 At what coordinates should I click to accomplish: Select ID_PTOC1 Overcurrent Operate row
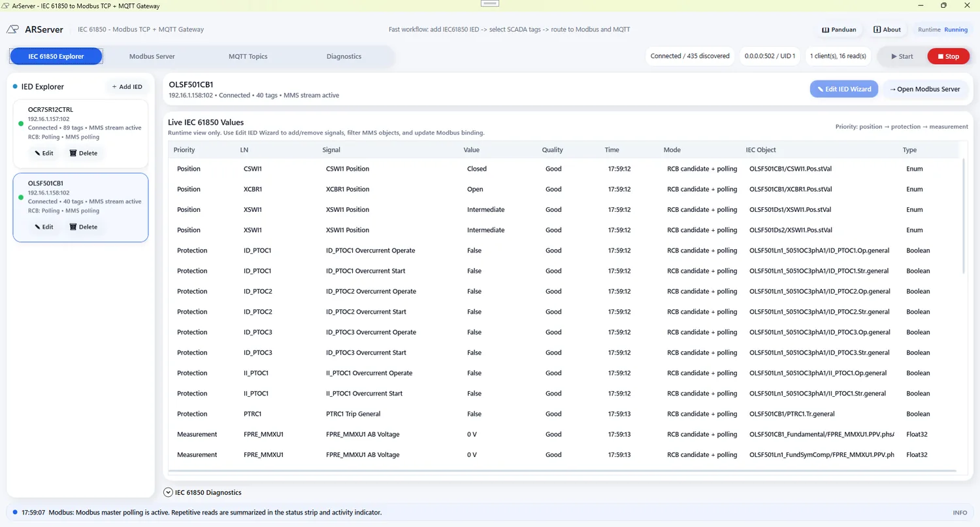point(563,250)
